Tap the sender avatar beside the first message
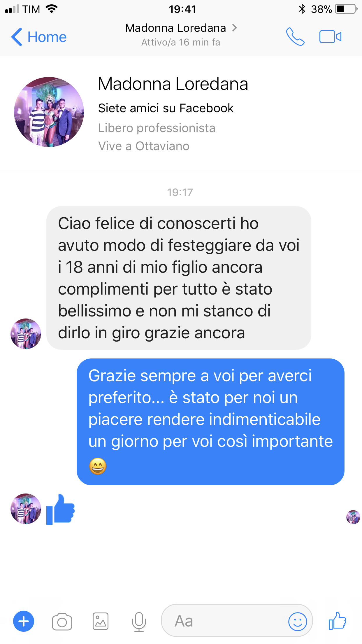Viewport: 362px width, 644px height. click(26, 334)
